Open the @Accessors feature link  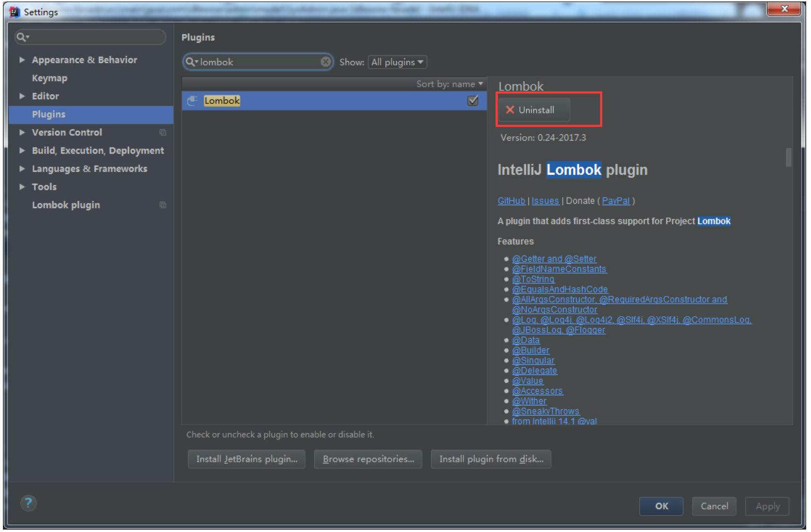537,391
